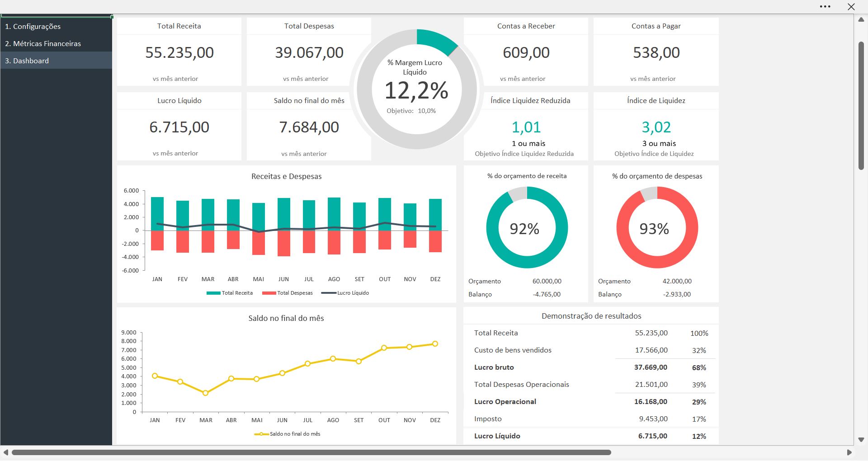Click the horizontal scrollbar left arrow
The image size is (868, 461).
click(x=6, y=452)
